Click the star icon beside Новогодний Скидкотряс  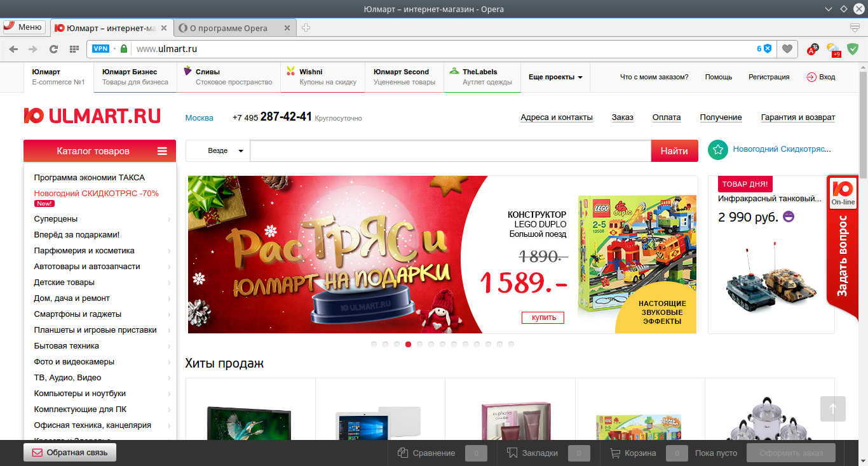pos(717,150)
